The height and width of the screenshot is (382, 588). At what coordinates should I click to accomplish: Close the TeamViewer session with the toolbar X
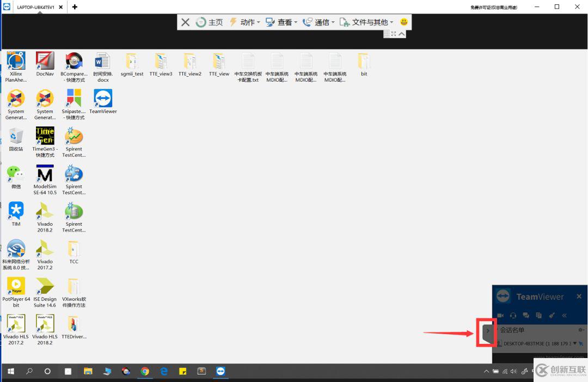185,22
